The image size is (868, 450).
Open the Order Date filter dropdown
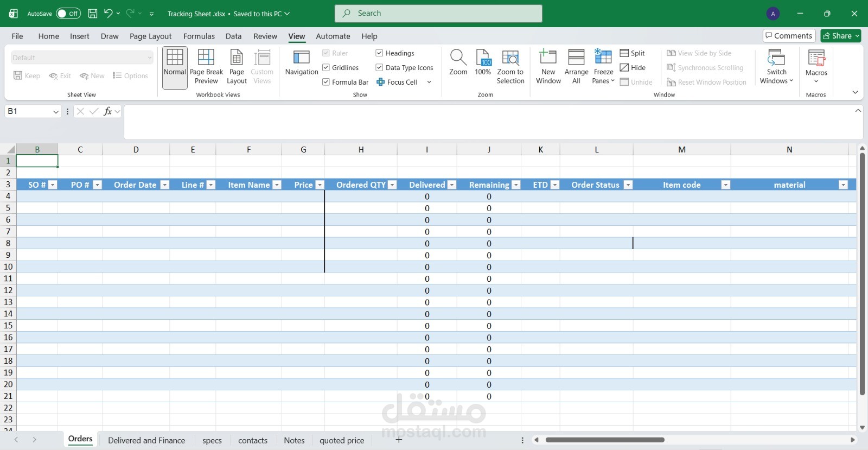tap(165, 185)
